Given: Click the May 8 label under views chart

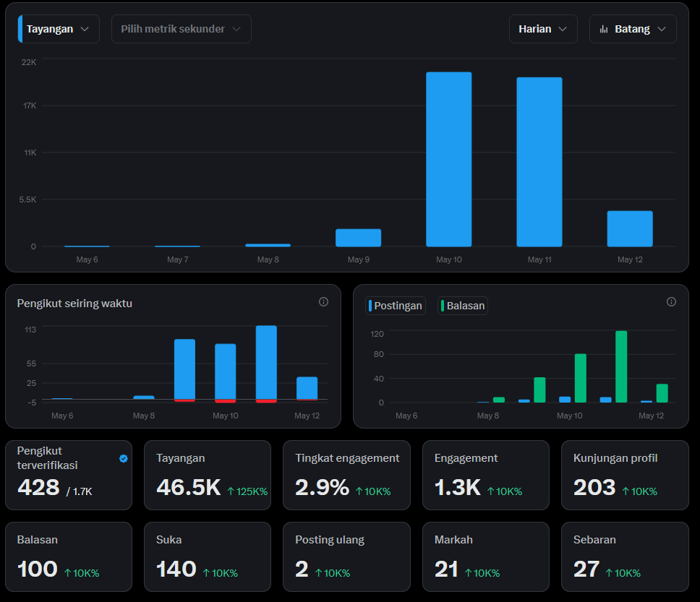Looking at the screenshot, I should click(268, 259).
